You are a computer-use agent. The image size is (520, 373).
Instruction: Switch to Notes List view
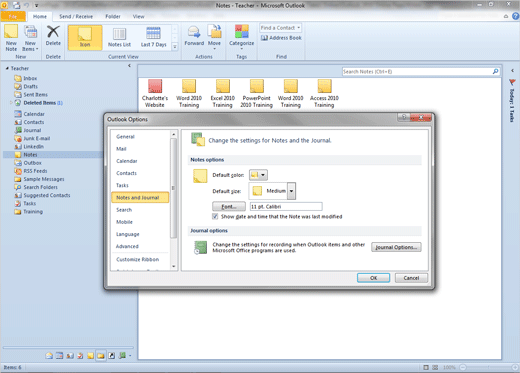119,37
